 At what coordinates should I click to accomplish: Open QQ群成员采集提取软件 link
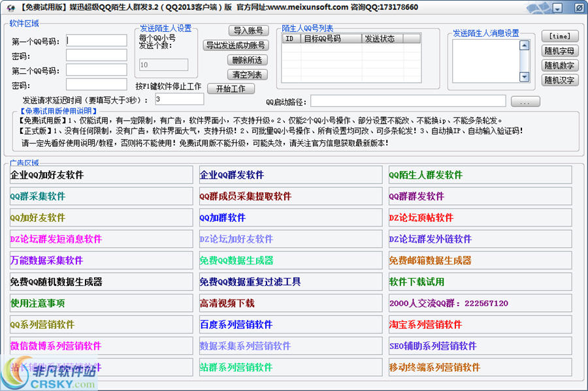[x=291, y=196]
